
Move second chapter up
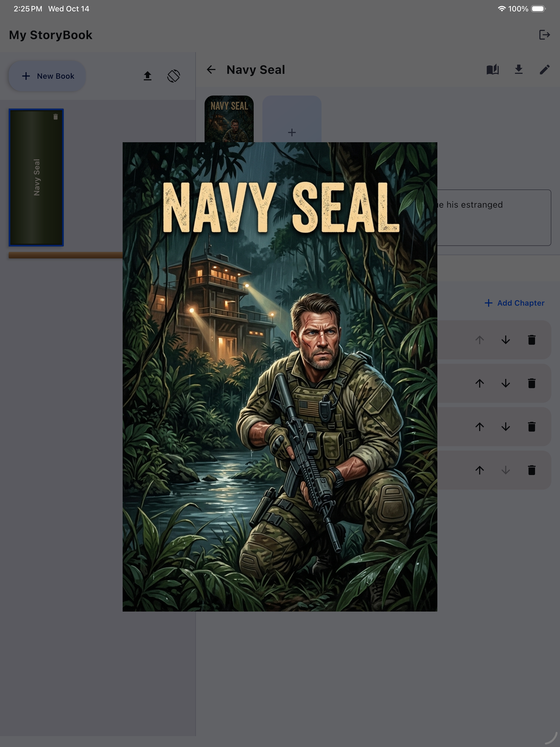coord(480,383)
